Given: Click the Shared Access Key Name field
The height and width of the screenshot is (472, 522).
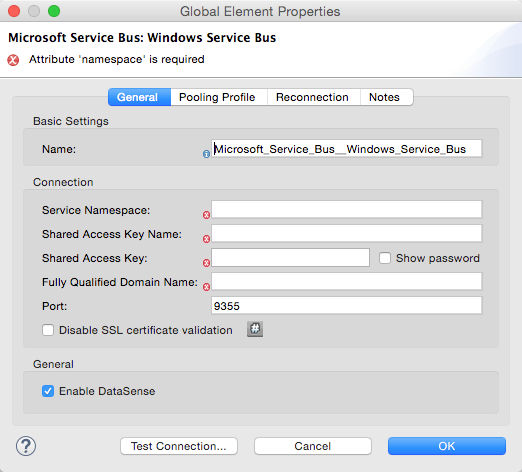Looking at the screenshot, I should [x=347, y=233].
